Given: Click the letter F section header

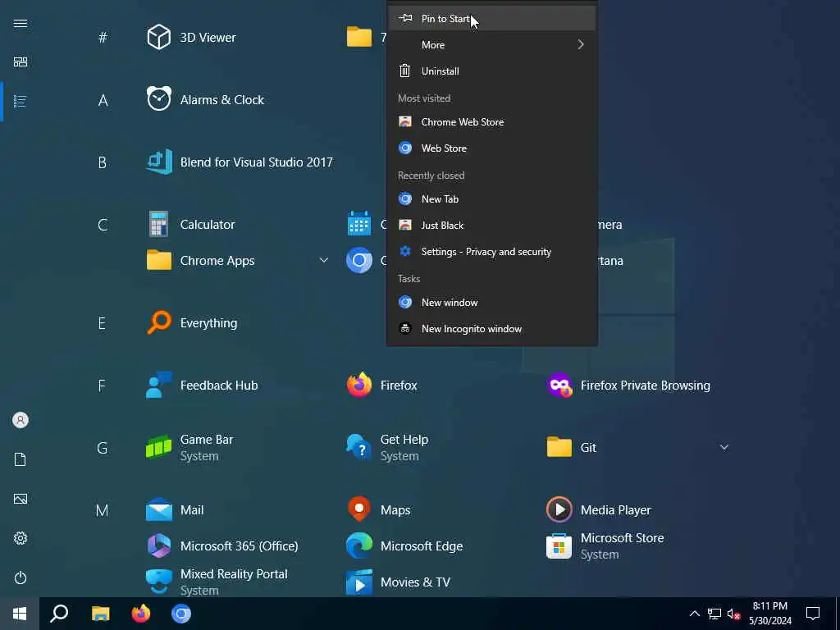Looking at the screenshot, I should point(102,386).
